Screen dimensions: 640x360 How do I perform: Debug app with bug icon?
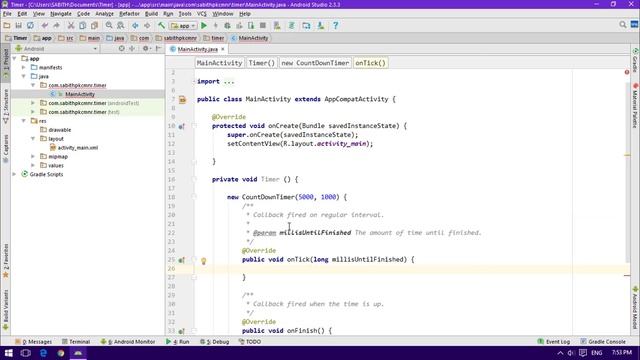(227, 25)
